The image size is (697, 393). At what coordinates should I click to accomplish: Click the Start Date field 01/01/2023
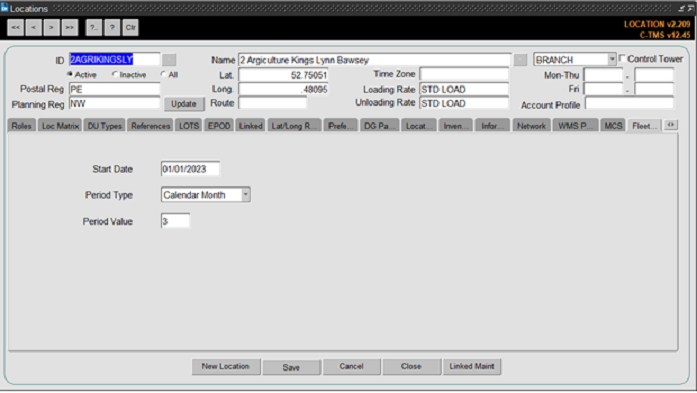coord(190,169)
